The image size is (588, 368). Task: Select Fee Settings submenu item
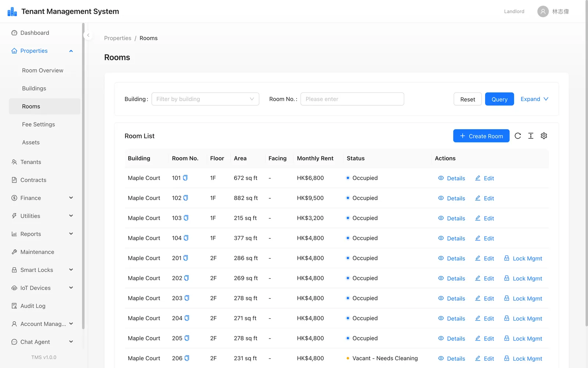44,124
